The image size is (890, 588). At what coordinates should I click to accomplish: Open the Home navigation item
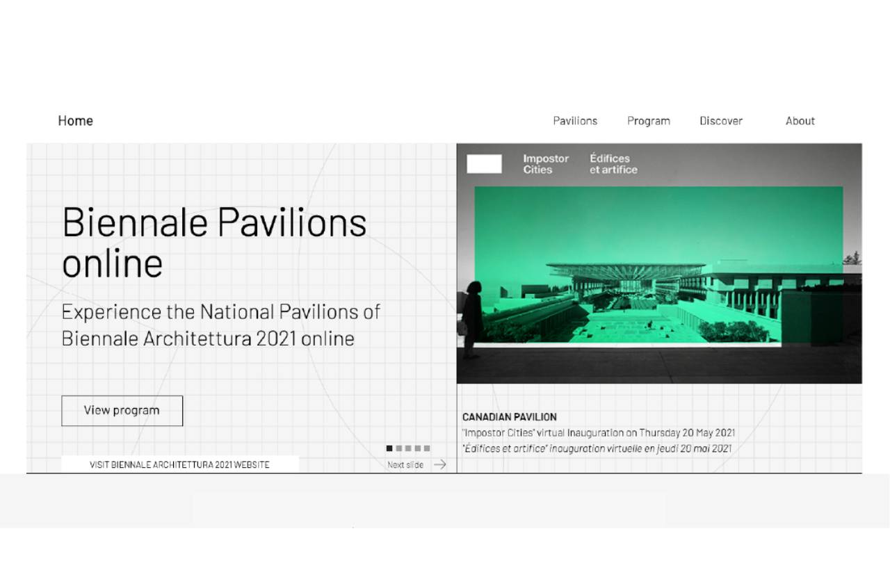75,121
